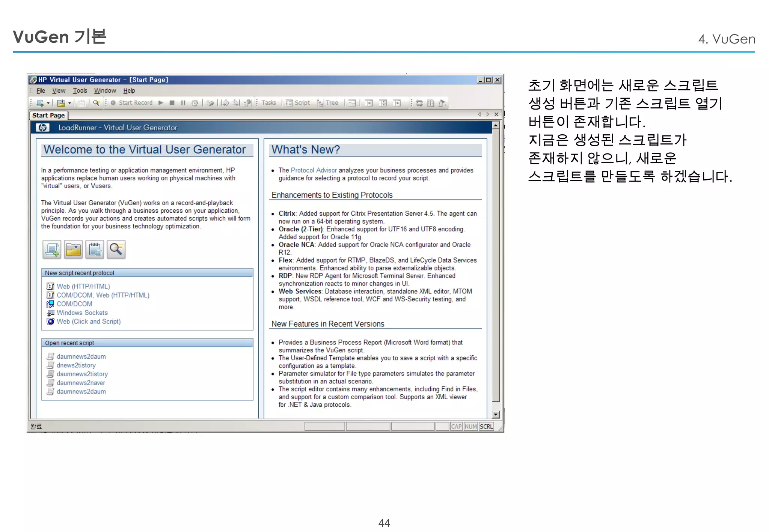769x532 pixels.
Task: Click the New Script toolbar icon
Action: tap(40, 103)
